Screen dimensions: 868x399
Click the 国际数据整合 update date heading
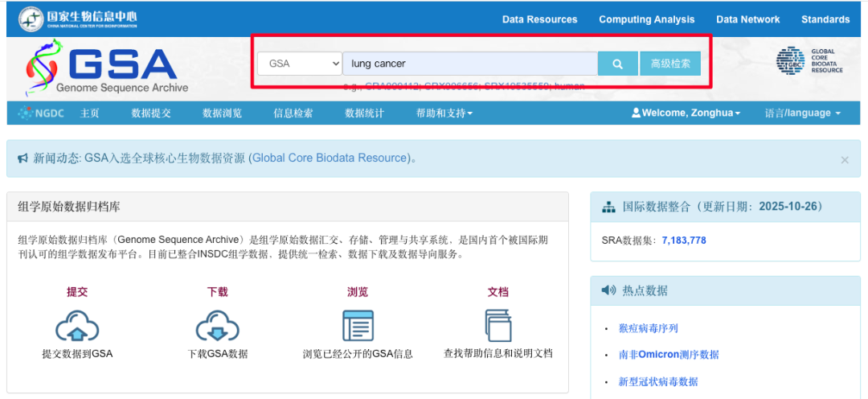click(x=723, y=208)
